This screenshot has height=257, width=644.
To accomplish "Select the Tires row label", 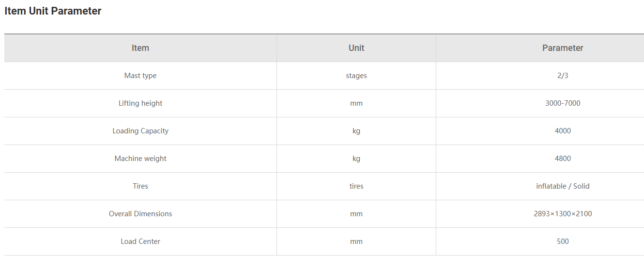I will point(140,186).
